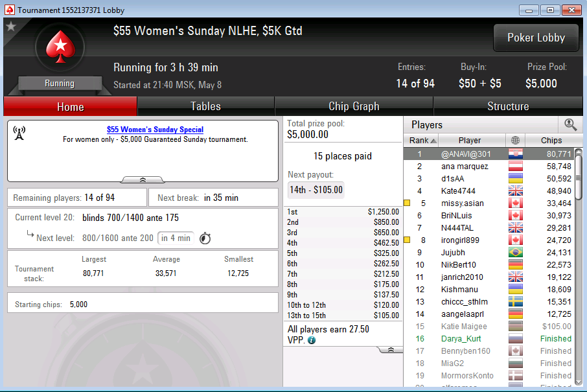
Task: Select player row irongirl899
Action: (489, 240)
